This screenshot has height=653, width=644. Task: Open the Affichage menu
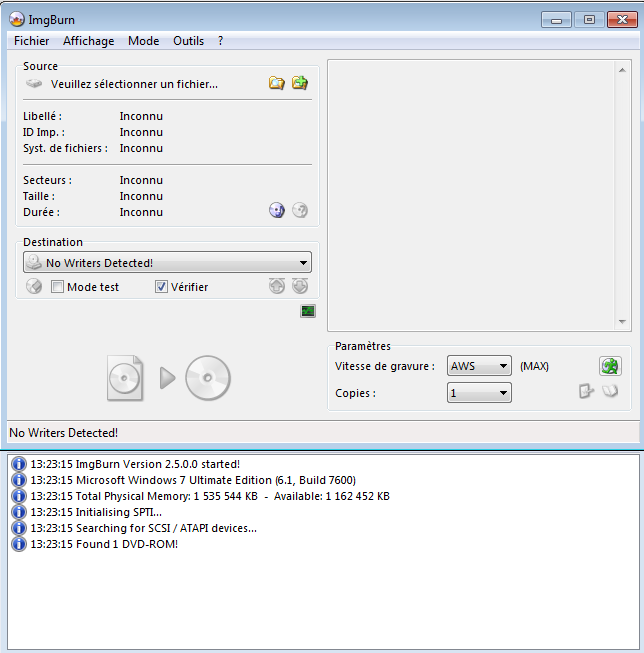89,41
